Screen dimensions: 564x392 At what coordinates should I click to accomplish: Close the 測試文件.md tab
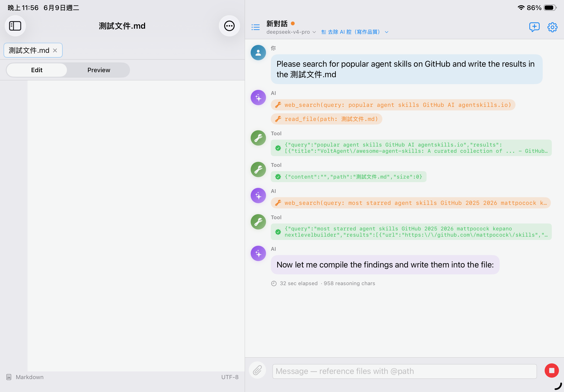pyautogui.click(x=55, y=50)
